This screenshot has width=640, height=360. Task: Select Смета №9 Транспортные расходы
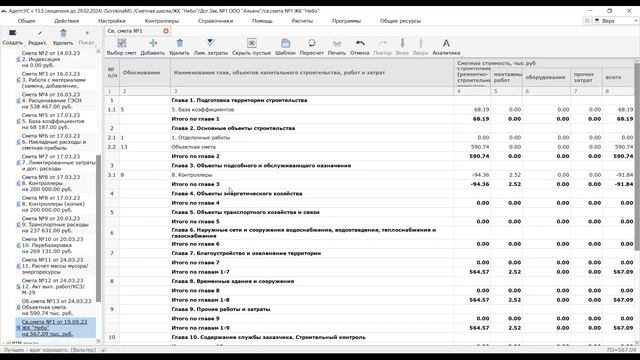pyautogui.click(x=56, y=224)
